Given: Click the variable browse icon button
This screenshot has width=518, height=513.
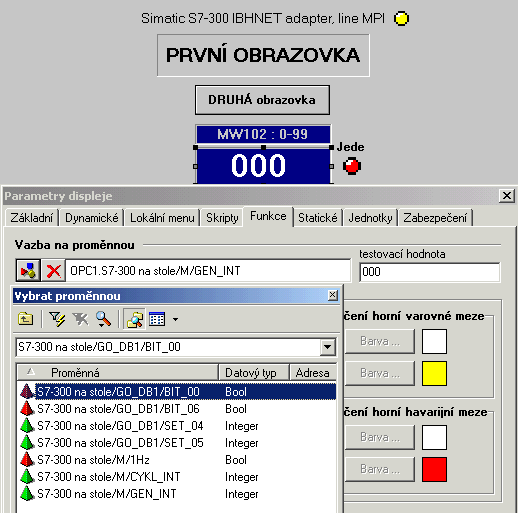Looking at the screenshot, I should [x=28, y=270].
